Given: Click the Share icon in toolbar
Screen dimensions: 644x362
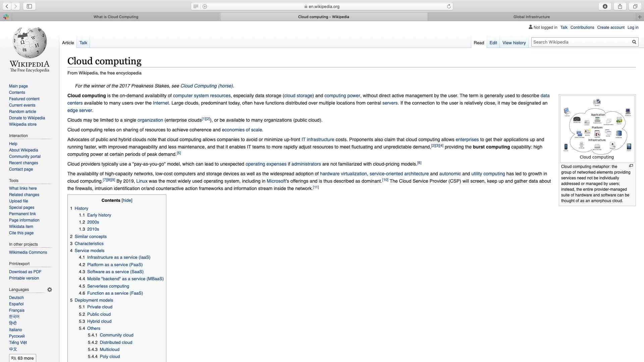Looking at the screenshot, I should click(620, 6).
